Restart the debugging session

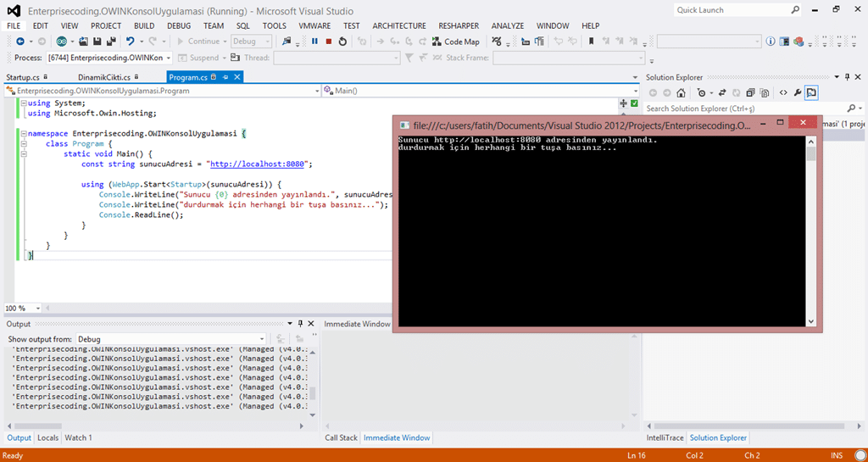(342, 42)
